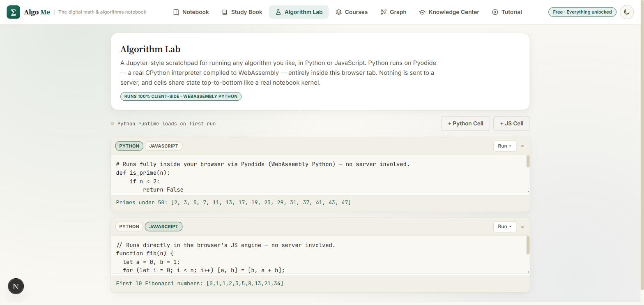Switch to the Graph view
Screen dimensions: 644x305
(x=393, y=12)
